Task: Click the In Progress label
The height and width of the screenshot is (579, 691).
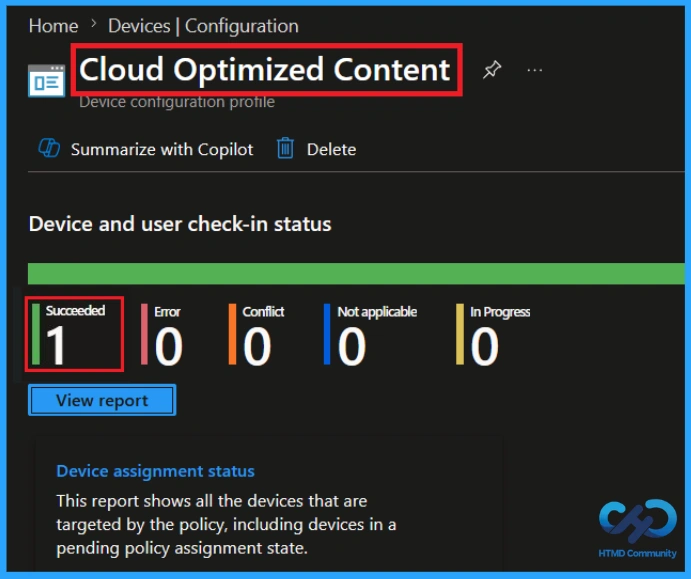Action: point(500,312)
